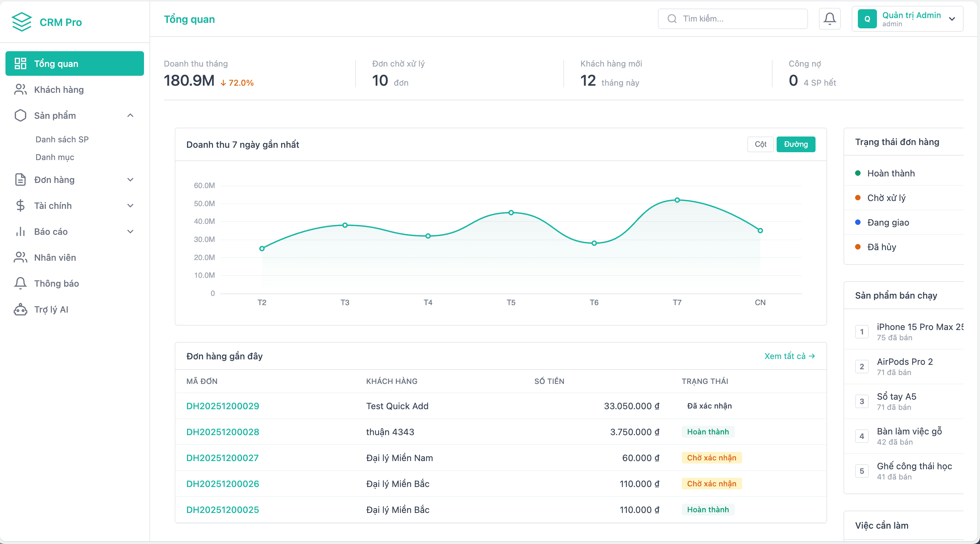
Task: Click the Xem tất cả link
Action: pyautogui.click(x=789, y=356)
